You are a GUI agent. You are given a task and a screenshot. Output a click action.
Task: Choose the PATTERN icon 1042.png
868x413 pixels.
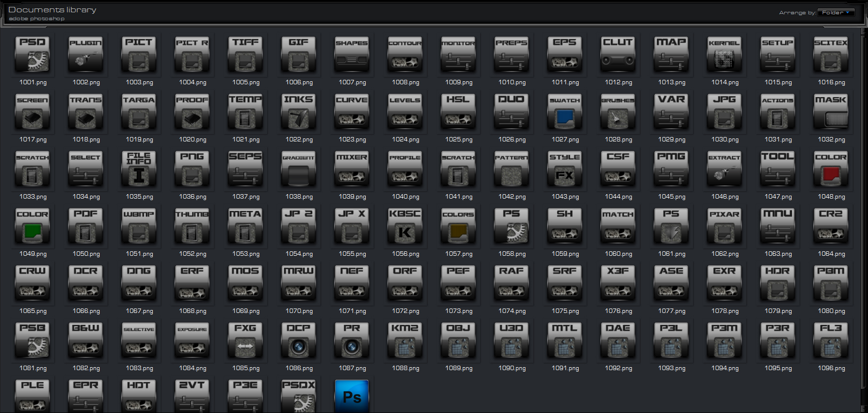[x=512, y=169]
